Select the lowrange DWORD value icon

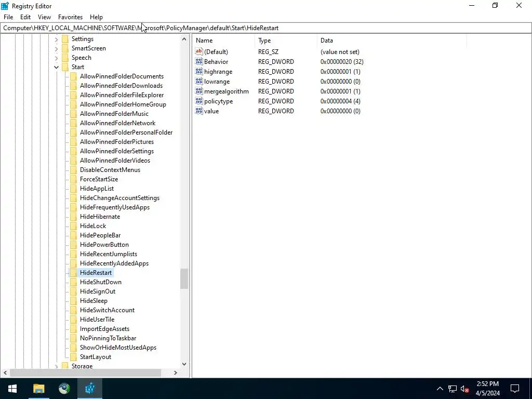tap(199, 81)
